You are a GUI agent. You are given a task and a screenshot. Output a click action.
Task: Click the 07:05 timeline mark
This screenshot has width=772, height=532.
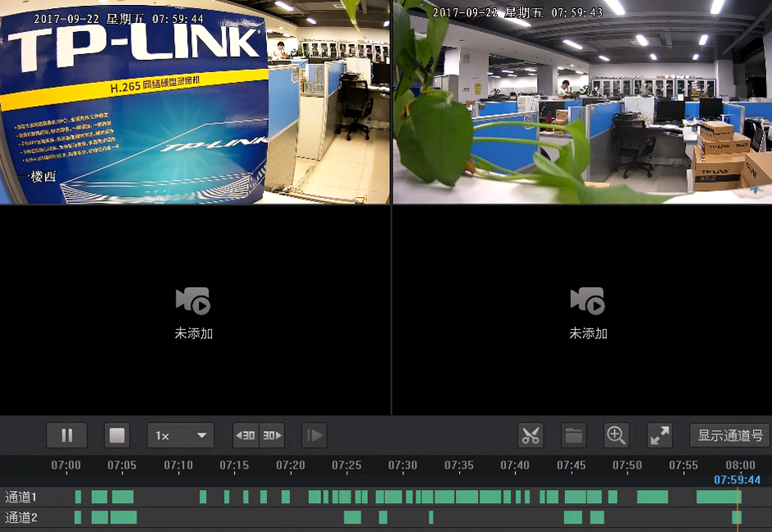tap(122, 465)
